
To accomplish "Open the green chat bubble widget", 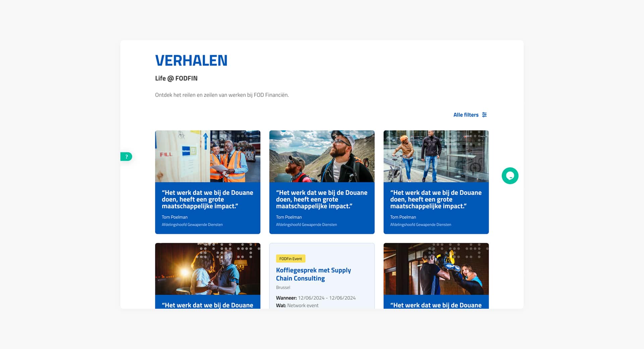I will pos(510,176).
